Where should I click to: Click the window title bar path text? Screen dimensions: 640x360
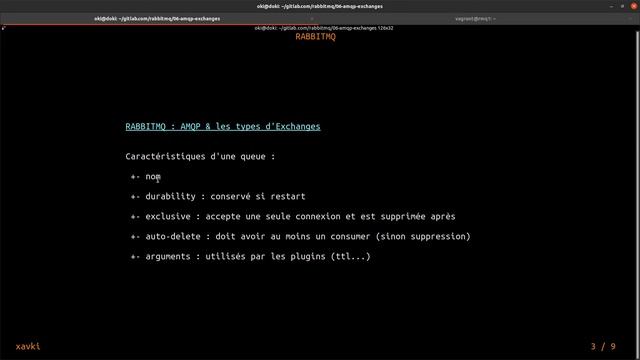point(320,6)
